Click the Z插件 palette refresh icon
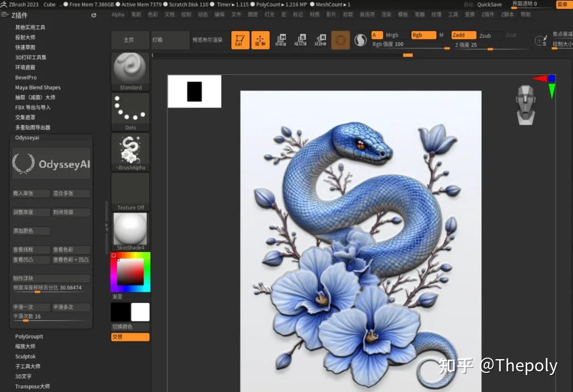Image resolution: width=573 pixels, height=392 pixels. pyautogui.click(x=93, y=15)
